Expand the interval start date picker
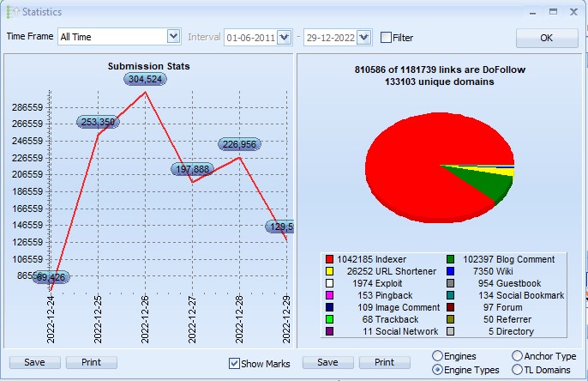Viewport: 588px width, 381px height. tap(285, 38)
